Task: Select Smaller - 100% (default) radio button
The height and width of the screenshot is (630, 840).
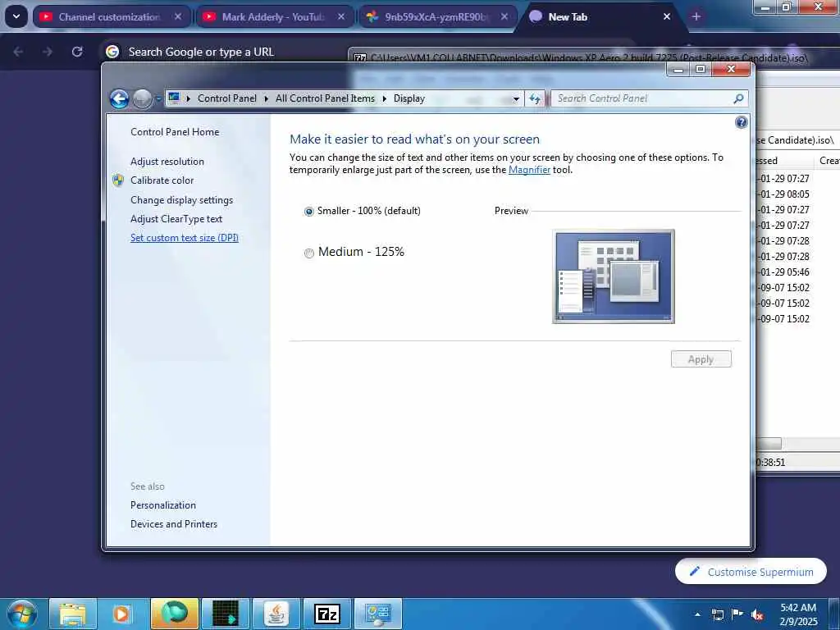Action: (x=309, y=212)
